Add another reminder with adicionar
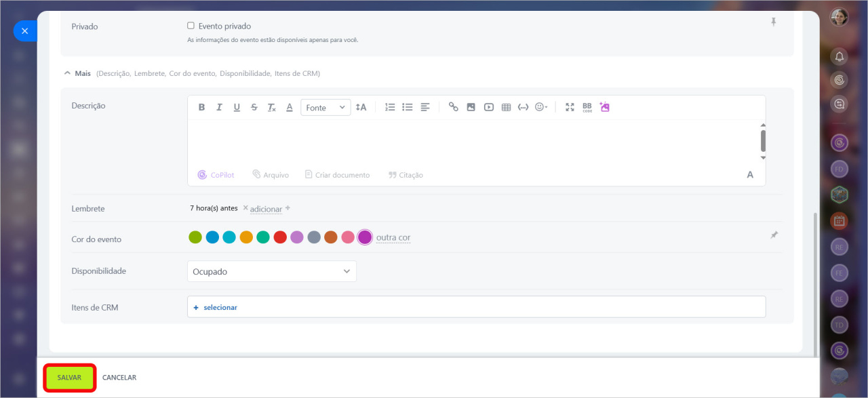This screenshot has height=398, width=868. click(x=266, y=209)
